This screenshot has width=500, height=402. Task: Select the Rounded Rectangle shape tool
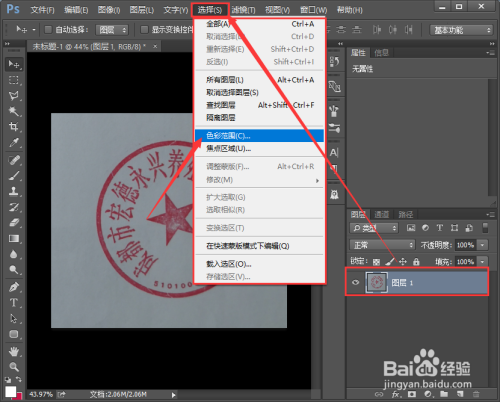pyautogui.click(x=14, y=334)
